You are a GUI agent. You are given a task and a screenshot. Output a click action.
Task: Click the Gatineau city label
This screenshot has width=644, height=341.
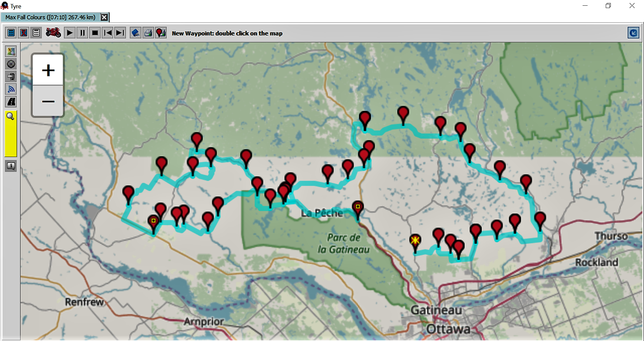coord(436,310)
